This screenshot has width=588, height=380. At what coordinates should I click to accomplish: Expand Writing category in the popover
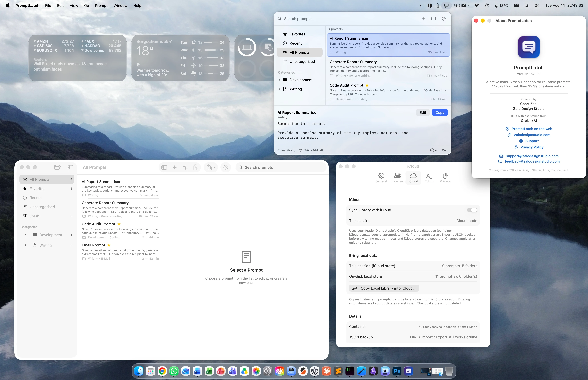(279, 89)
